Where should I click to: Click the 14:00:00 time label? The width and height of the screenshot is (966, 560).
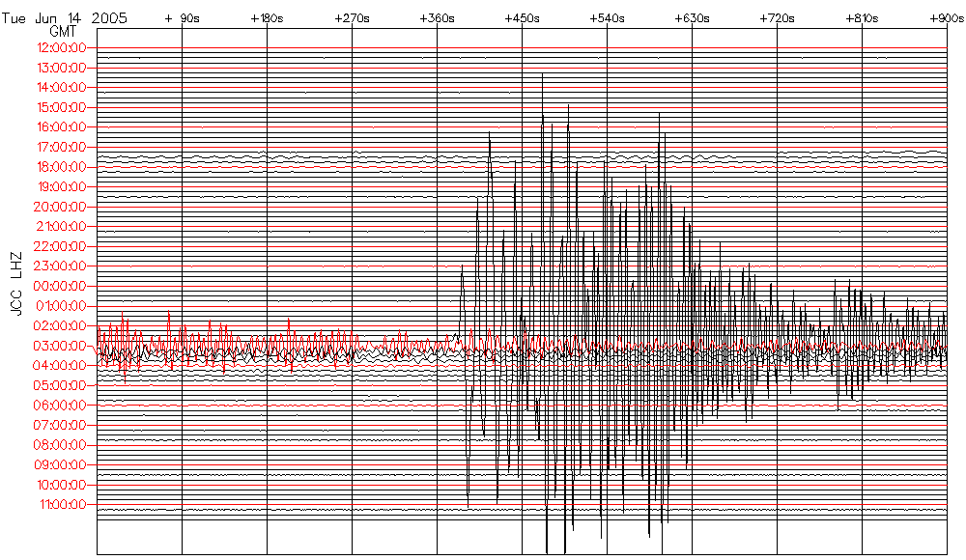pos(62,88)
